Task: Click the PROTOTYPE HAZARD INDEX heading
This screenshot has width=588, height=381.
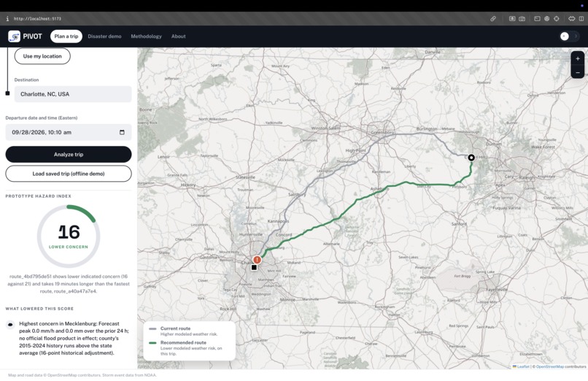Action: 38,196
